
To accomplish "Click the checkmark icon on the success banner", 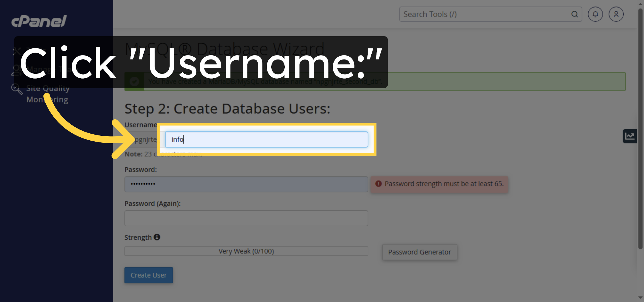I will tap(134, 82).
